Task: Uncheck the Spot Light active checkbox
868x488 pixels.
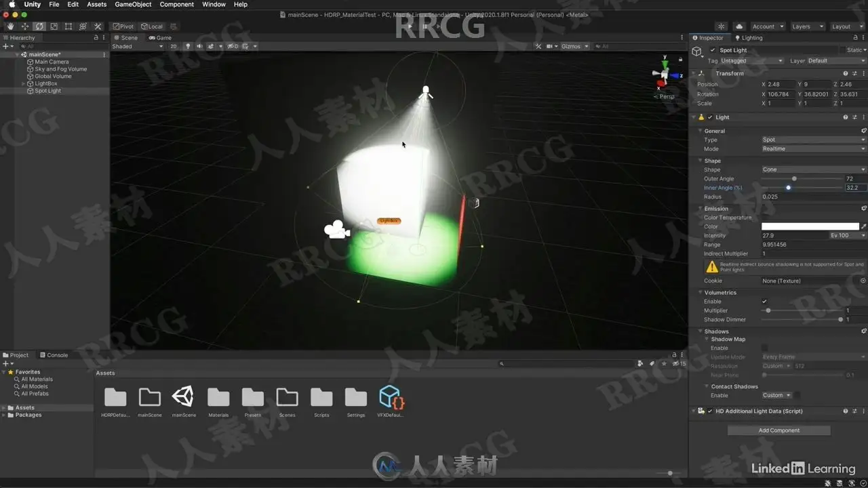Action: tap(713, 50)
